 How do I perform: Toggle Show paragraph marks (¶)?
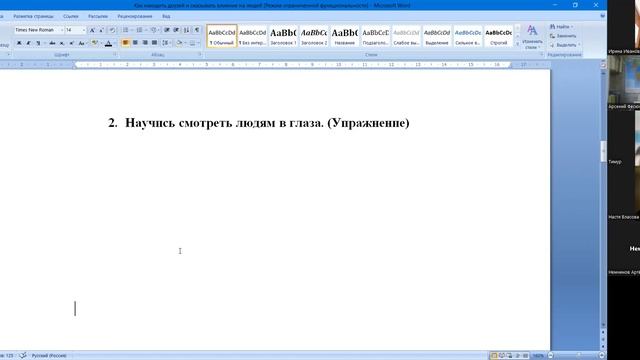[x=197, y=30]
